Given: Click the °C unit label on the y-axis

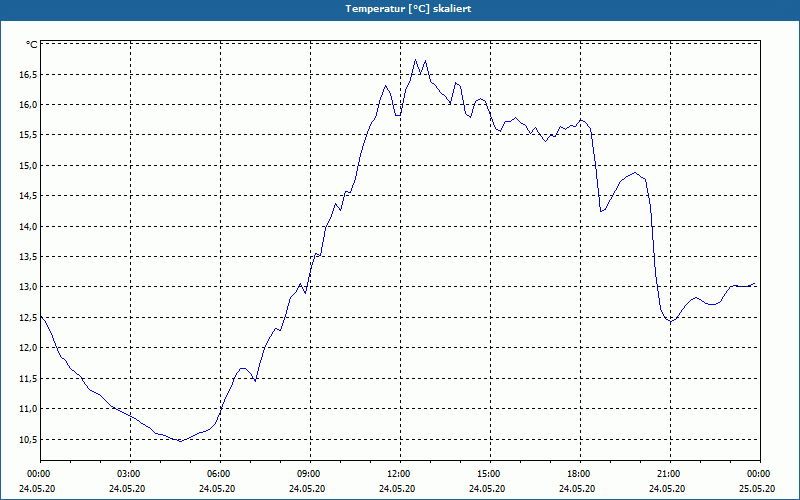Looking at the screenshot, I should click(32, 45).
